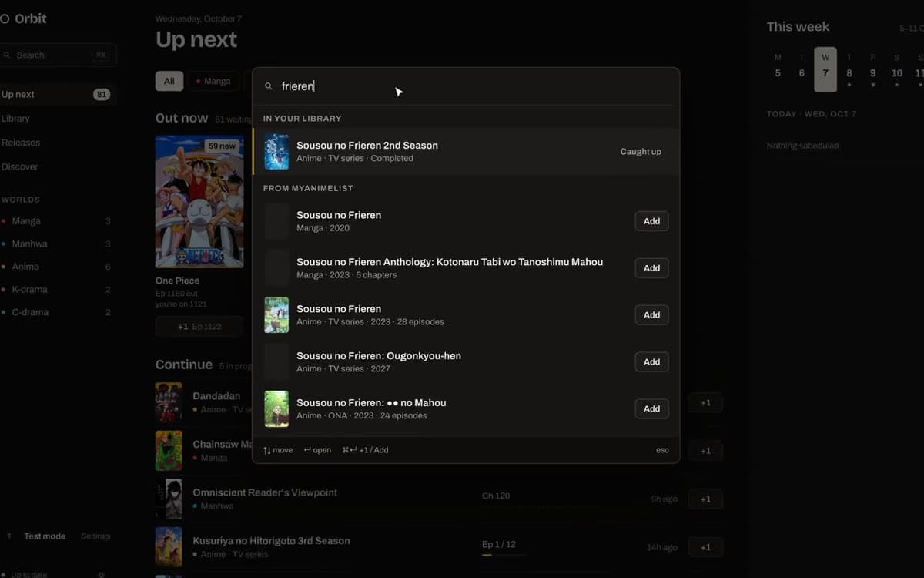Open the sidebar Search field
The width and height of the screenshot is (924, 578).
coord(58,55)
